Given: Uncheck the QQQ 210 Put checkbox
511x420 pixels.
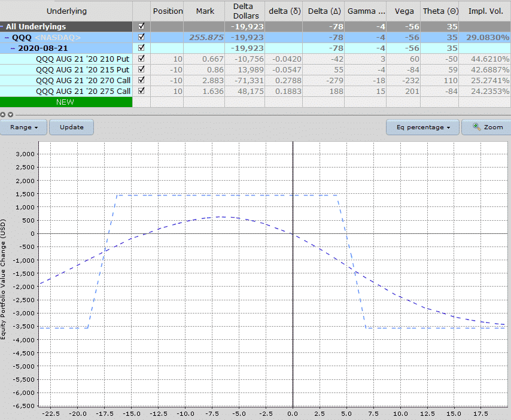Looking at the screenshot, I should pyautogui.click(x=141, y=59).
